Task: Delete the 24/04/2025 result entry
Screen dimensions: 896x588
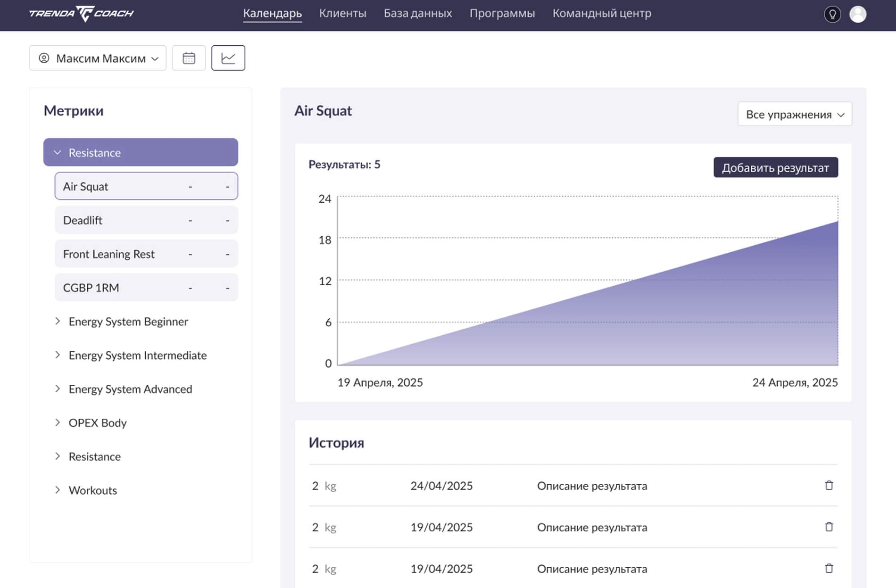Action: (x=829, y=485)
